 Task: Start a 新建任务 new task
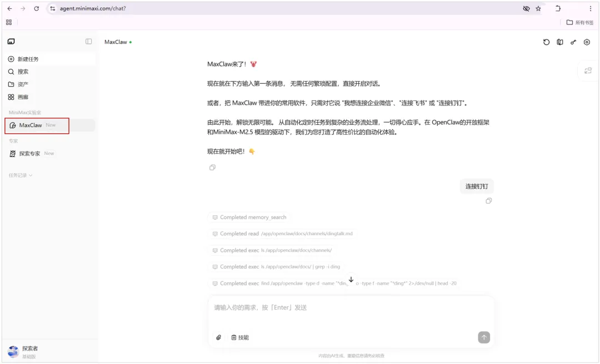point(50,59)
